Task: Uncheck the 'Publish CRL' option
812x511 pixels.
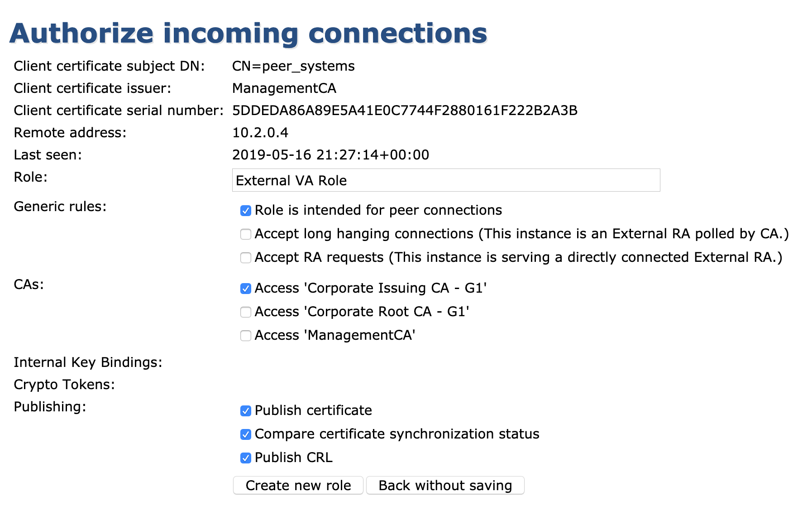Action: click(246, 458)
